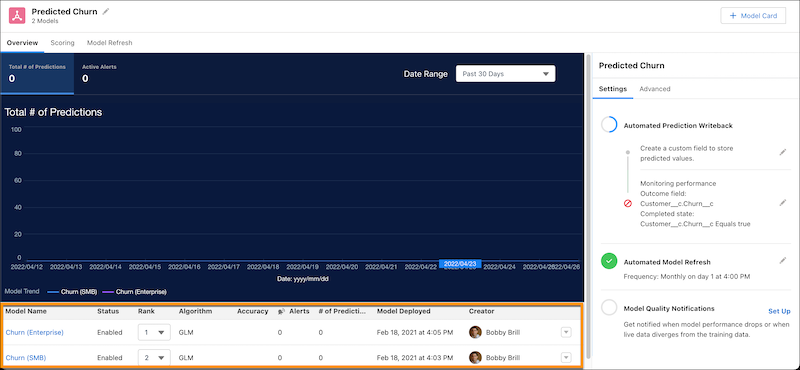Click Enabled status in Churn (SMB) row
The height and width of the screenshot is (370, 800).
[x=110, y=358]
